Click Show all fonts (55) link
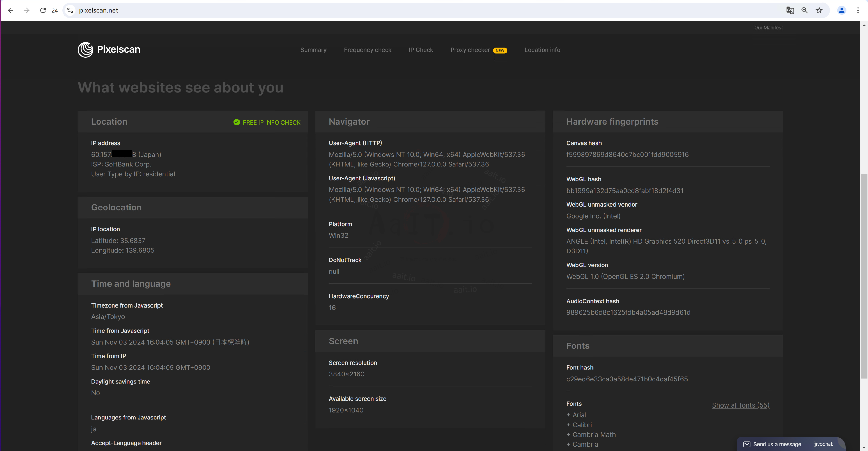 (741, 405)
